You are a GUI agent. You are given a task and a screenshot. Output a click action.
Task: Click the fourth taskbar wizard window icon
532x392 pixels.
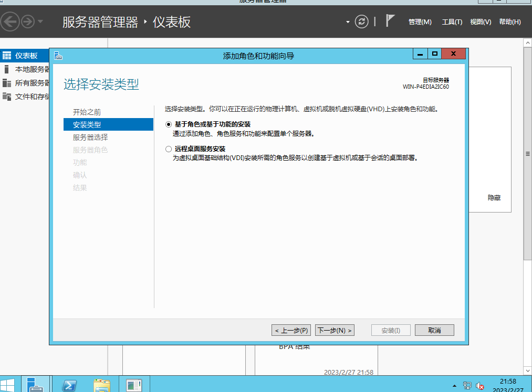[x=134, y=385]
